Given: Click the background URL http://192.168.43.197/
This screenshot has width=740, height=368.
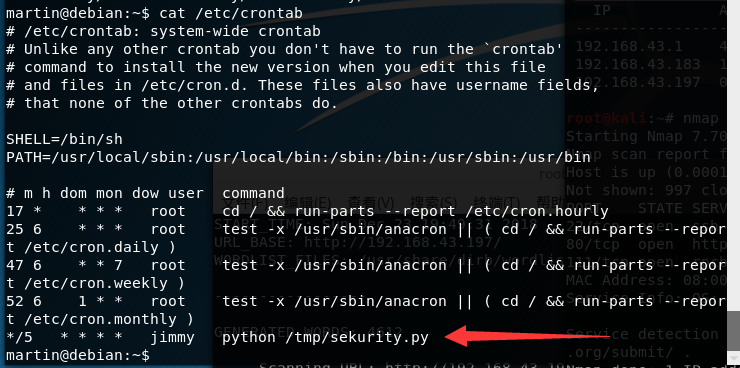Looking at the screenshot, I should [403, 243].
